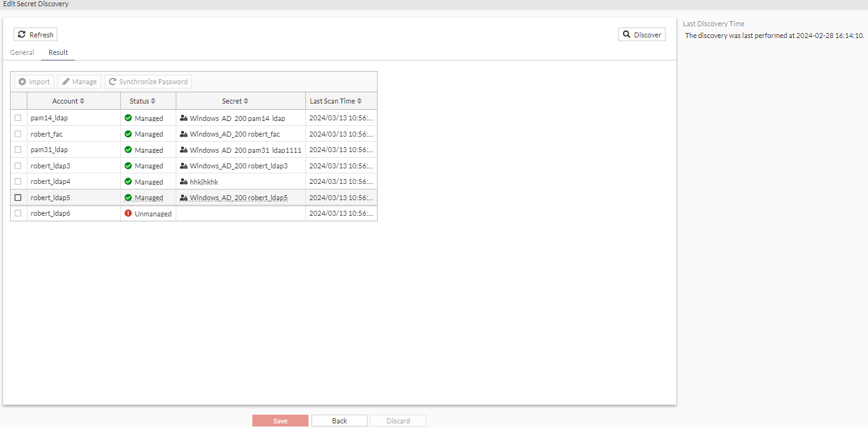
Task: Sort by Secret column arrows
Action: point(246,101)
